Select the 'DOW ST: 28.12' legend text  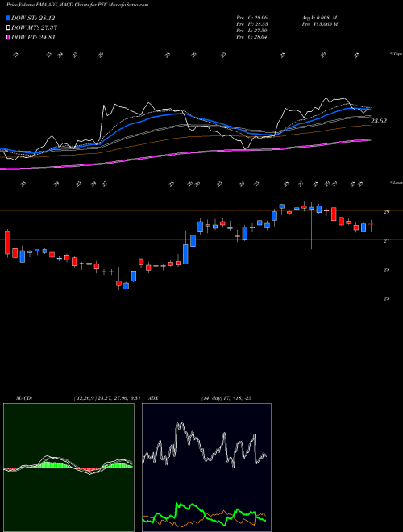click(x=33, y=18)
